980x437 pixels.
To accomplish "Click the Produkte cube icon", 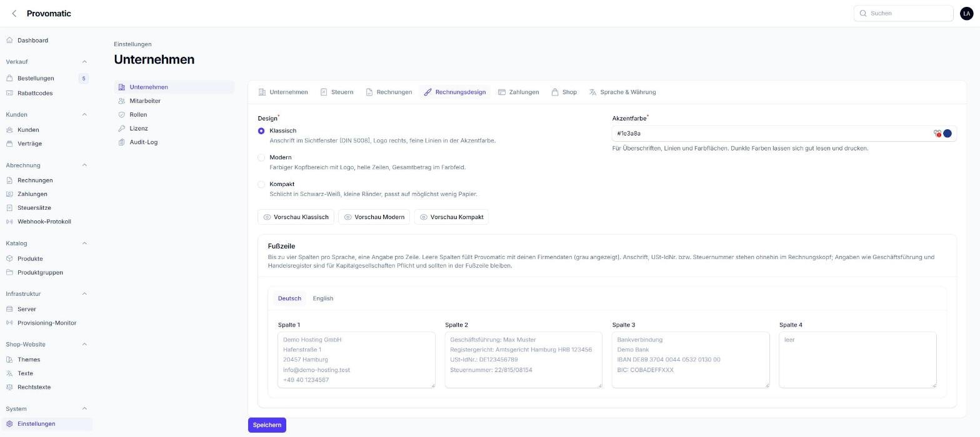I will click(9, 258).
